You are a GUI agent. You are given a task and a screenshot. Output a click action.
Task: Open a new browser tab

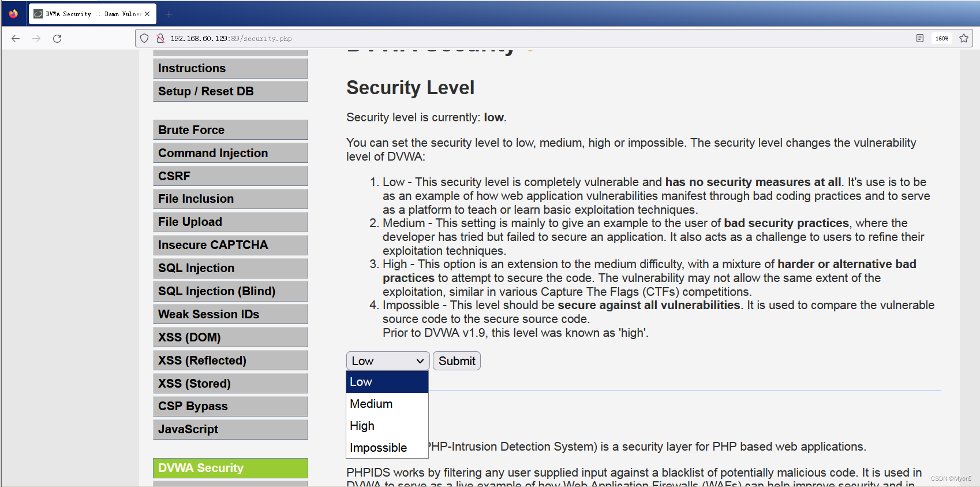pos(169,14)
